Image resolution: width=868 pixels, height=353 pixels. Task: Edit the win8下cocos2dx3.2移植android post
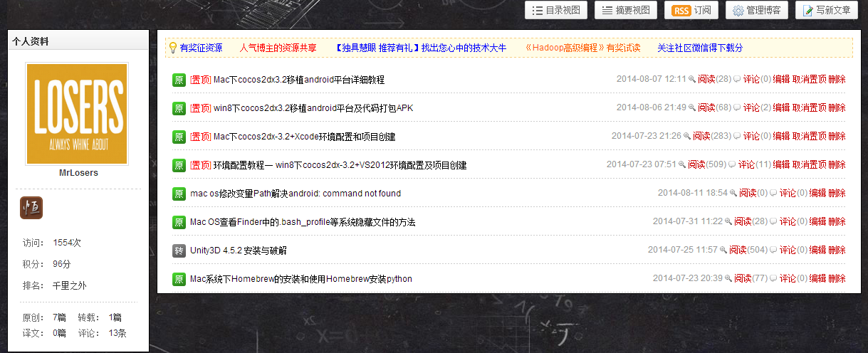pyautogui.click(x=781, y=107)
